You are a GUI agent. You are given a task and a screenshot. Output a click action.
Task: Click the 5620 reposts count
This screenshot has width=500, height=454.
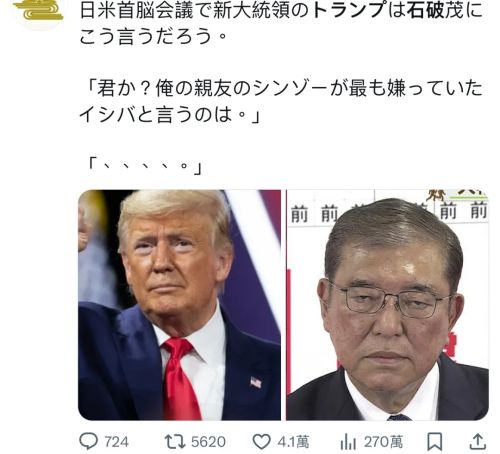click(208, 442)
